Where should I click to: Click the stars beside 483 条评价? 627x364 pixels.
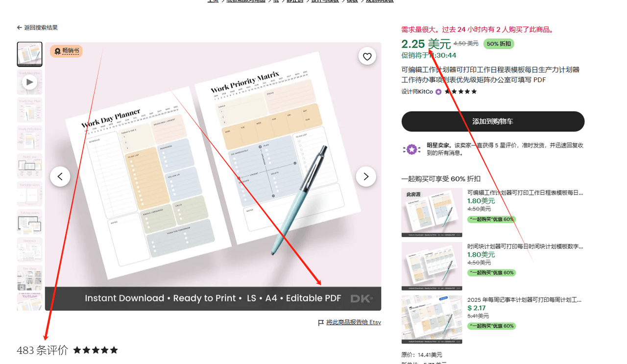coord(96,350)
